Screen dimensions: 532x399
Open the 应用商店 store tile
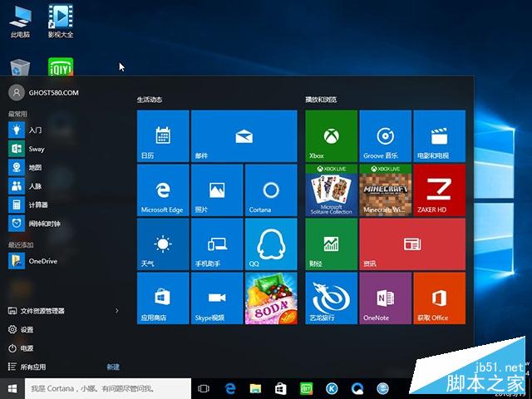point(163,298)
